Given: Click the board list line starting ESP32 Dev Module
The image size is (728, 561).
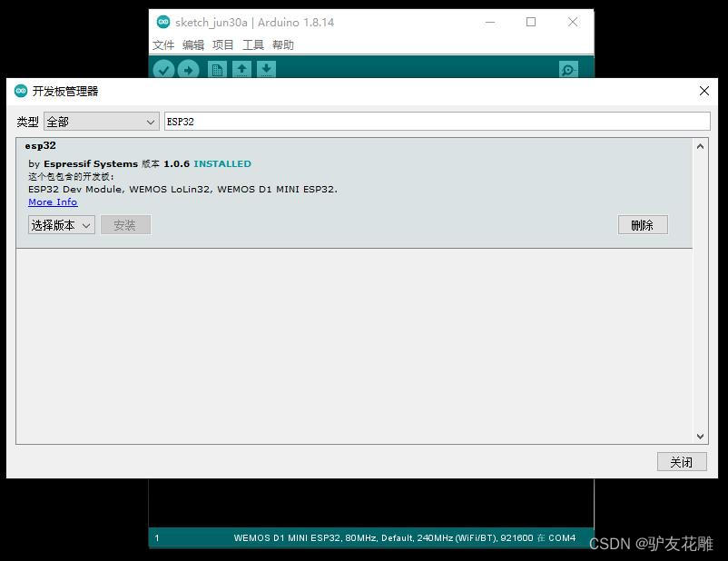Looking at the screenshot, I should [183, 190].
